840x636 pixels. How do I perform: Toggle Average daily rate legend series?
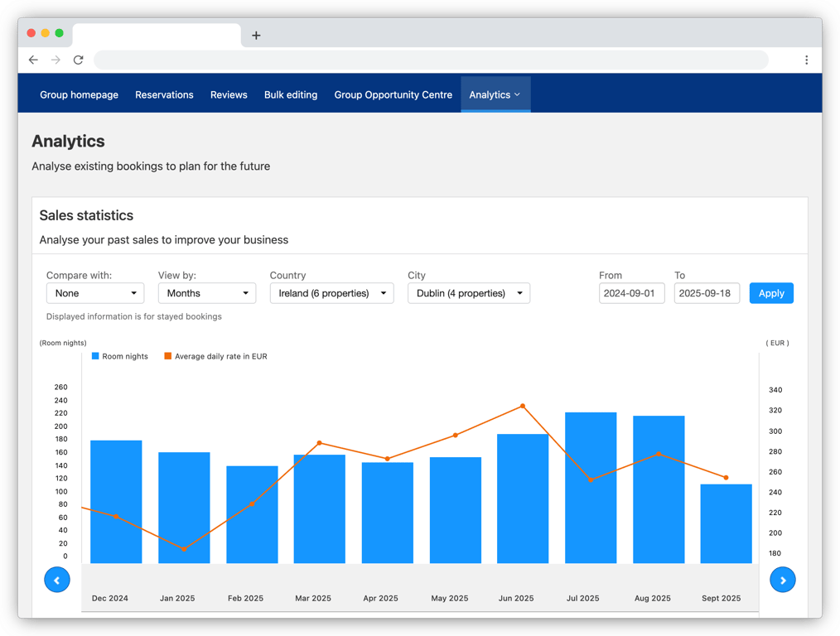point(215,356)
